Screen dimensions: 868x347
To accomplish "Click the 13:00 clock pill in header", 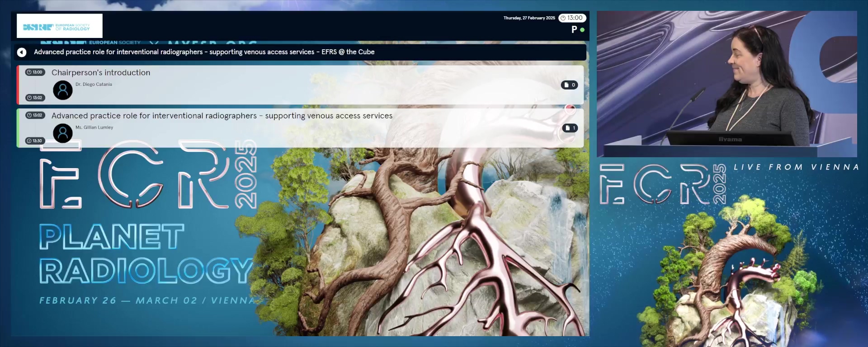I will pyautogui.click(x=572, y=18).
